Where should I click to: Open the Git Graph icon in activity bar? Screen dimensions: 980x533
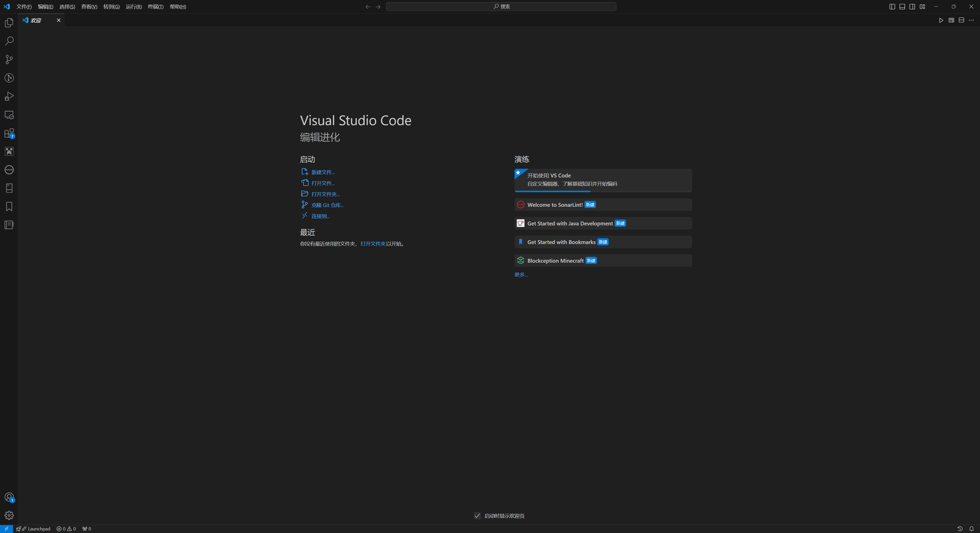[9, 78]
